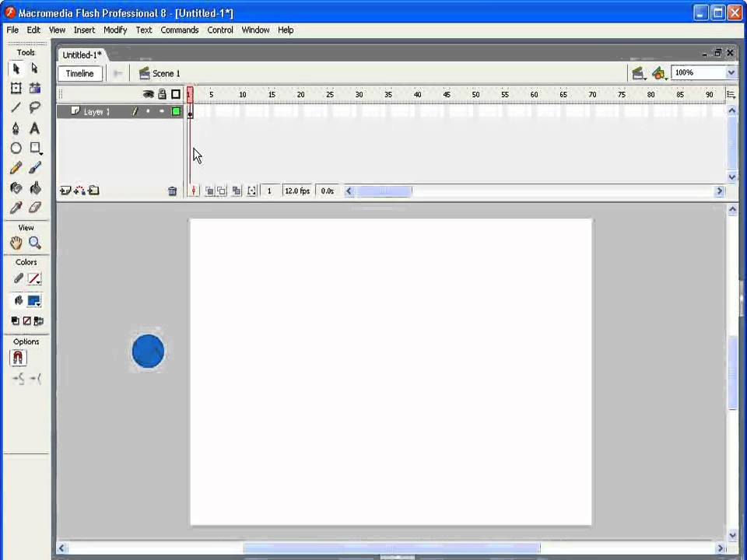This screenshot has width=747, height=560.
Task: Click the stage horizontal scrollbar thumb
Action: point(391,548)
